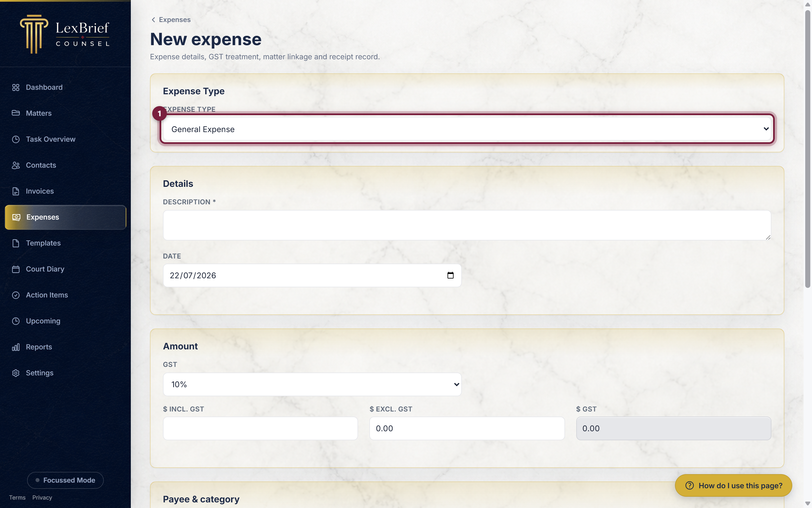
Task: Click the Details section heading
Action: [178, 184]
